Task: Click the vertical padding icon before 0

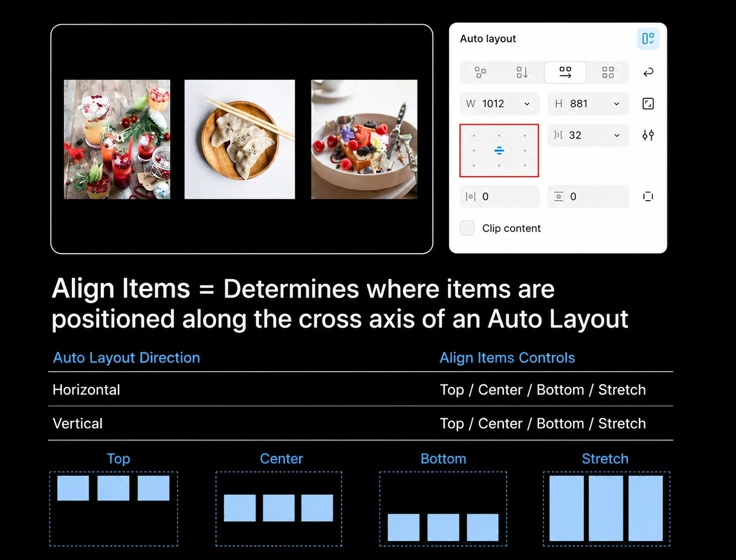Action: pos(559,197)
